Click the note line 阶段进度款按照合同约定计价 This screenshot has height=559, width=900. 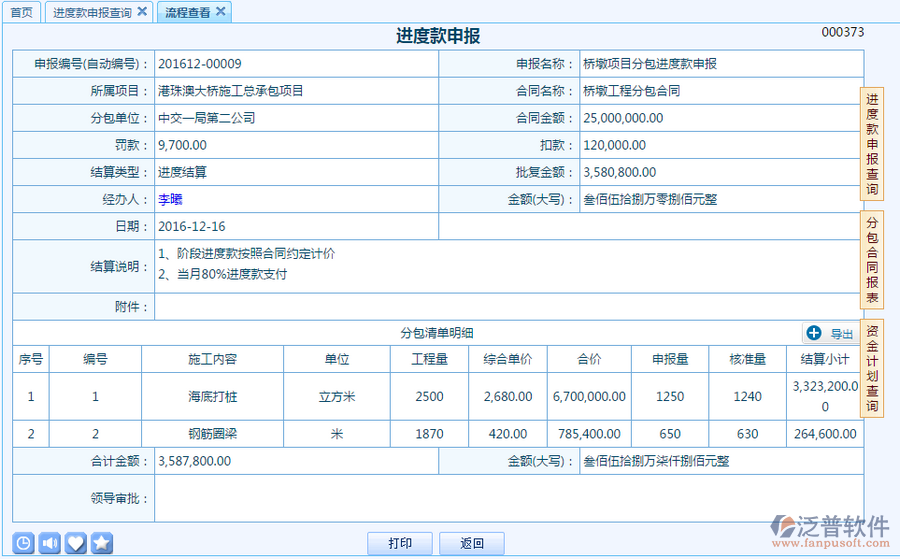pyautogui.click(x=256, y=254)
